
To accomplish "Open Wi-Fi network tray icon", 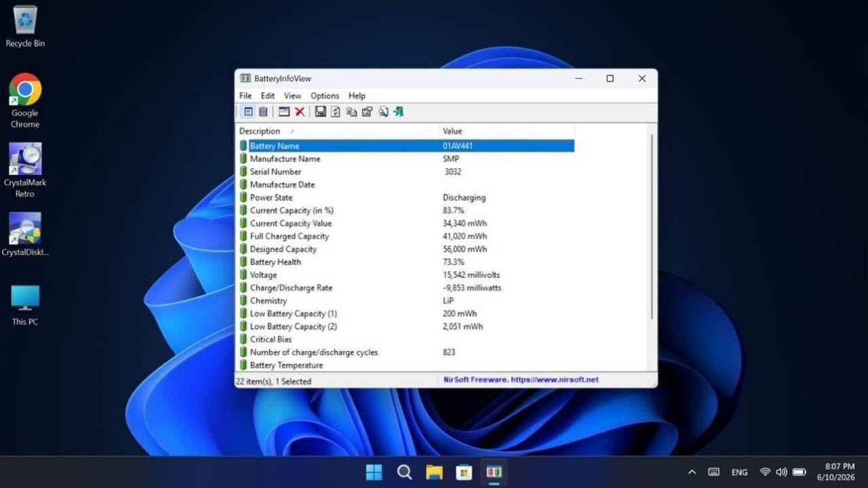I will pyautogui.click(x=765, y=472).
